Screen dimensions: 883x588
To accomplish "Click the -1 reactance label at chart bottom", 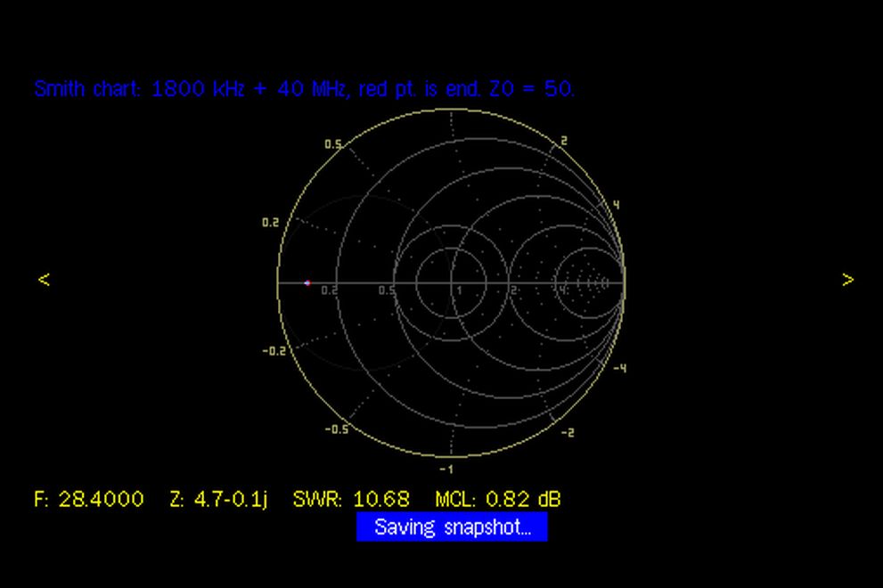I will pos(446,469).
